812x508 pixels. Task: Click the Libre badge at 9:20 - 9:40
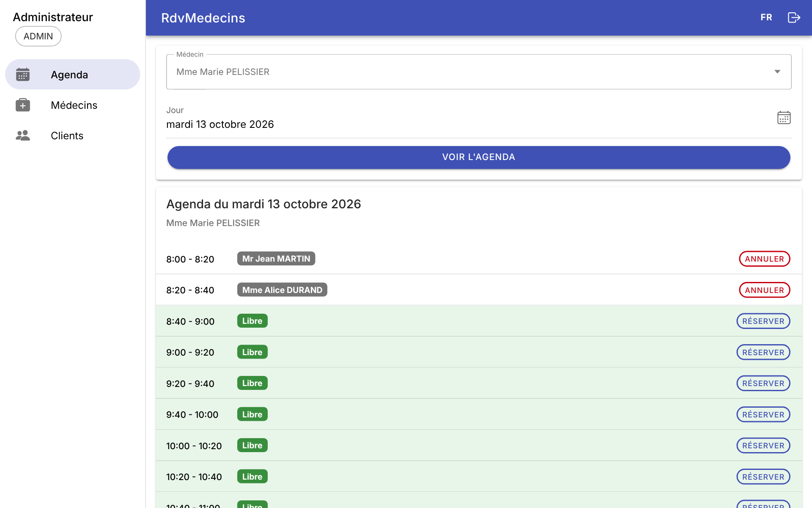[252, 383]
